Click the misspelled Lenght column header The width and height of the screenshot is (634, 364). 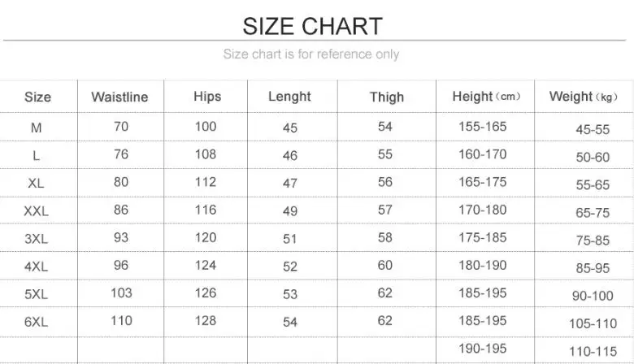[x=289, y=96]
